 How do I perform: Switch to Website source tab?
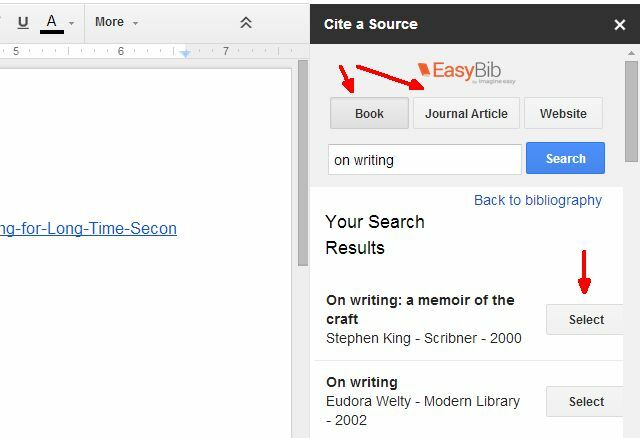[563, 113]
